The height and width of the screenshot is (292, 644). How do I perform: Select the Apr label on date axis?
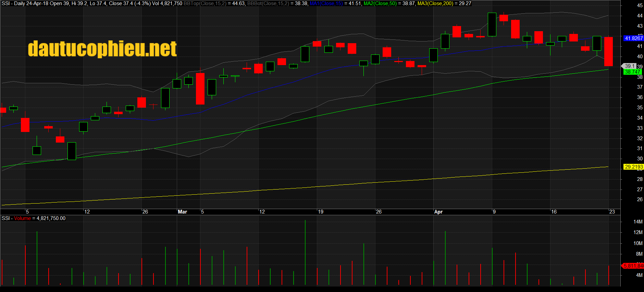[x=438, y=212]
